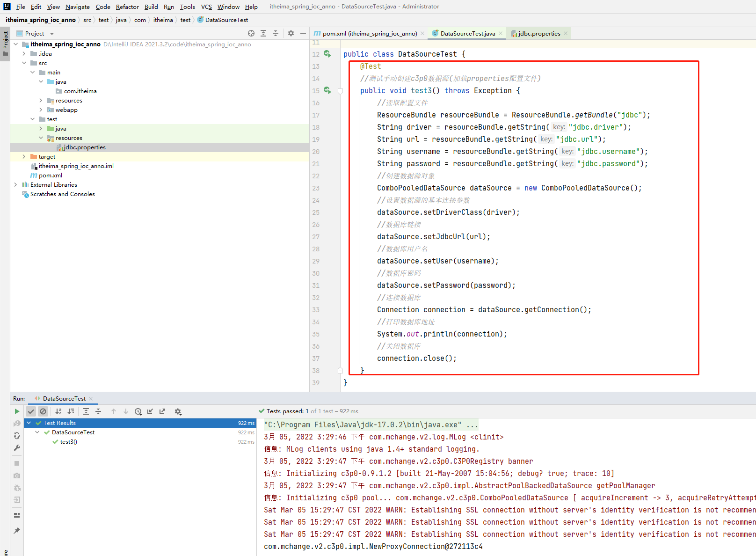Select pom.xml in project tree
The width and height of the screenshot is (756, 556).
160,175
